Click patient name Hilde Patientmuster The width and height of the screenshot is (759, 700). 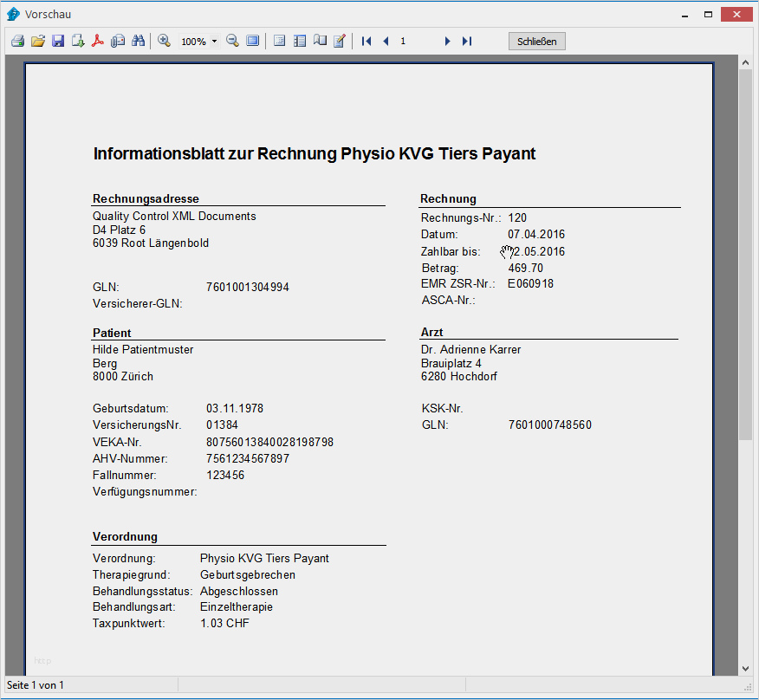click(x=143, y=349)
